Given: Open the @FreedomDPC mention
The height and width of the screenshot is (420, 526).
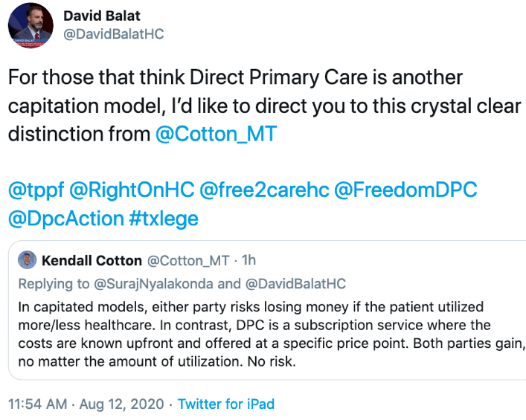Looking at the screenshot, I should [x=406, y=190].
